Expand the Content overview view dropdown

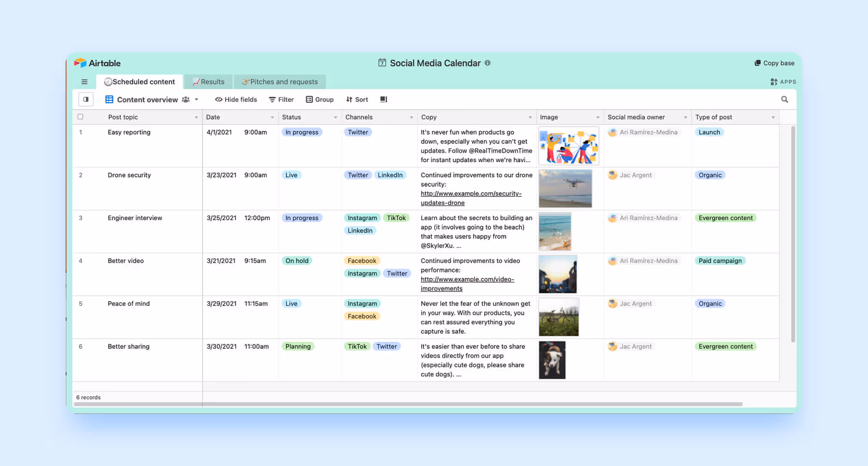pyautogui.click(x=196, y=99)
